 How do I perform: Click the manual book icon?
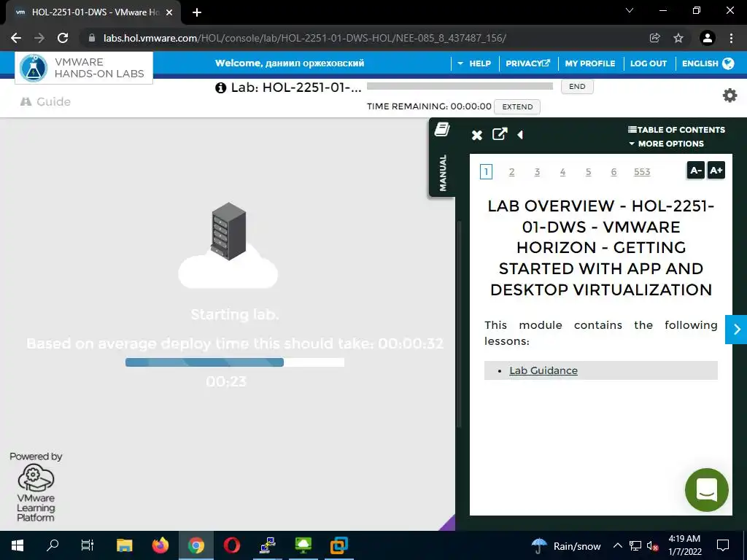[441, 129]
